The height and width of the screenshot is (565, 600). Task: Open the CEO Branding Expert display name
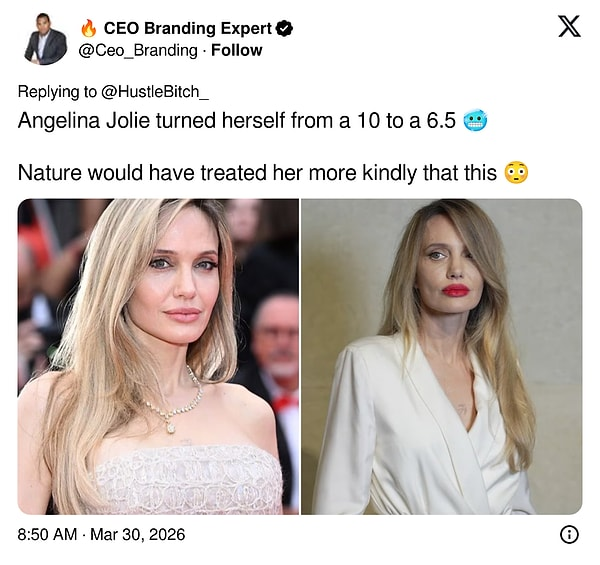click(188, 28)
